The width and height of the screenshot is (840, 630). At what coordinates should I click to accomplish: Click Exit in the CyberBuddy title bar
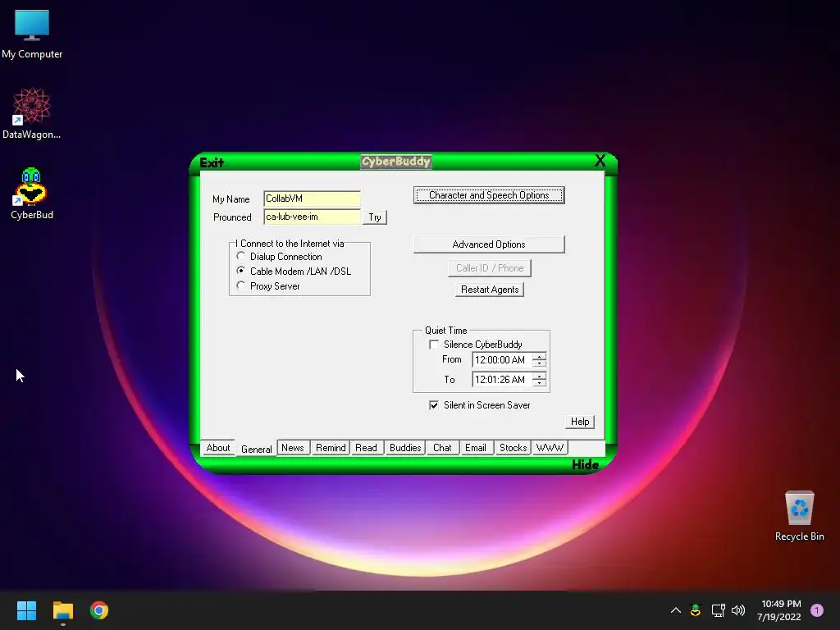pos(212,163)
